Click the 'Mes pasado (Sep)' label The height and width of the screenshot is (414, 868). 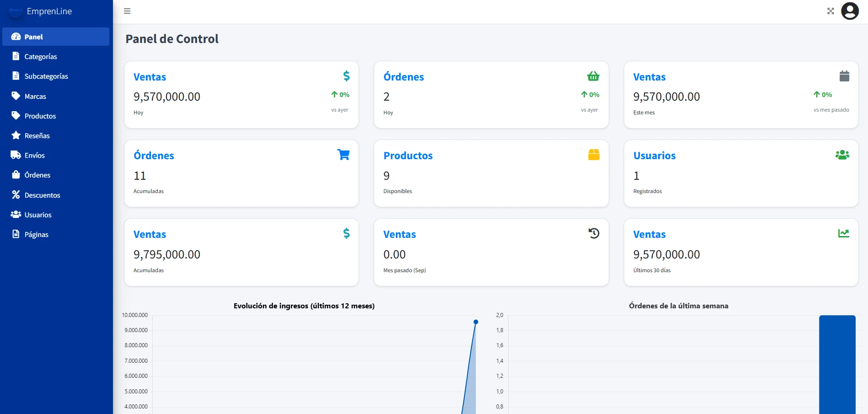click(405, 270)
